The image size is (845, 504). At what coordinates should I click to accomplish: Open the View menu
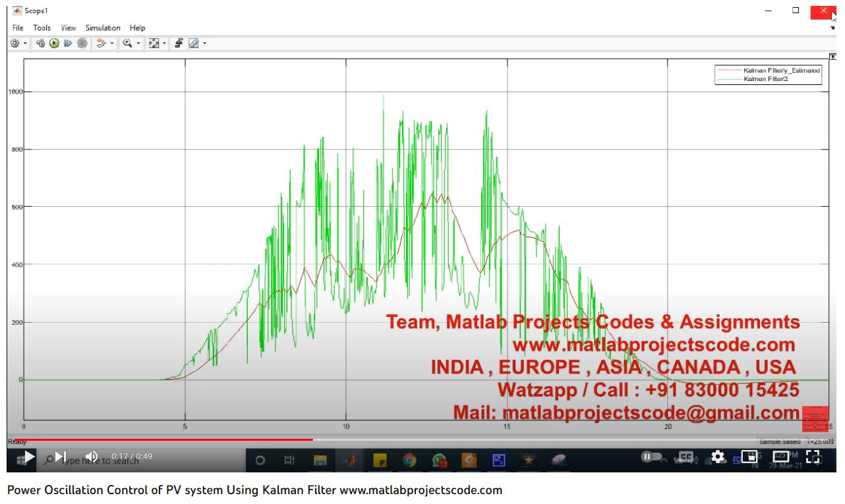[x=69, y=28]
